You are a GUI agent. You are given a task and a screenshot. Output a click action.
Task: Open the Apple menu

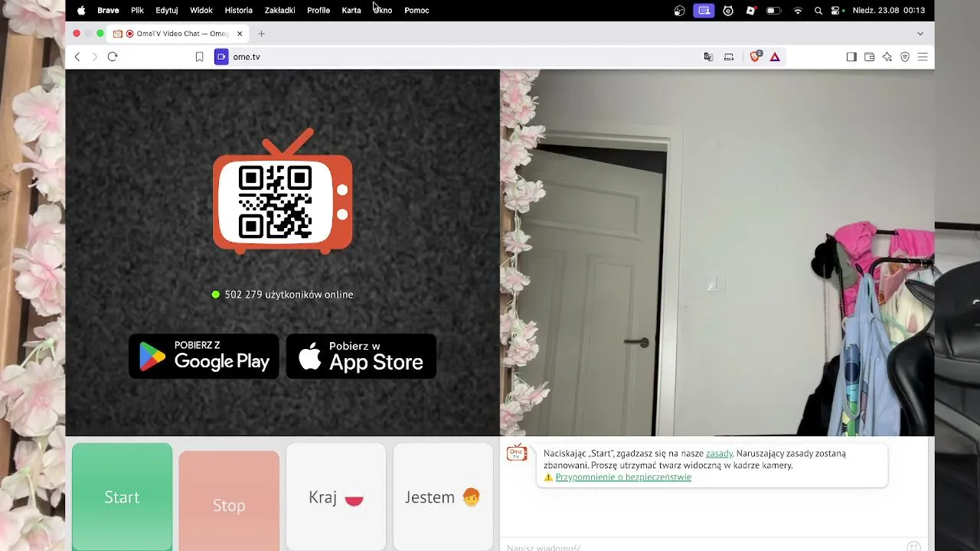pyautogui.click(x=81, y=11)
